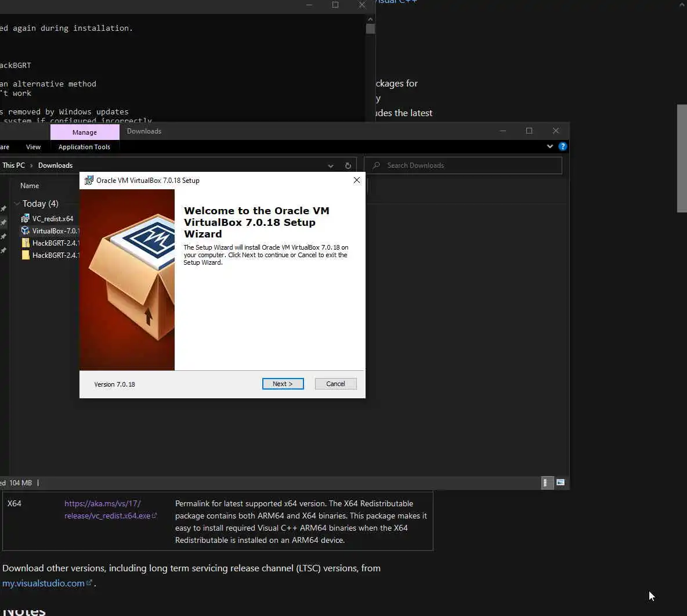
Task: Click the Downloads breadcrumb in the address bar
Action: click(x=55, y=165)
